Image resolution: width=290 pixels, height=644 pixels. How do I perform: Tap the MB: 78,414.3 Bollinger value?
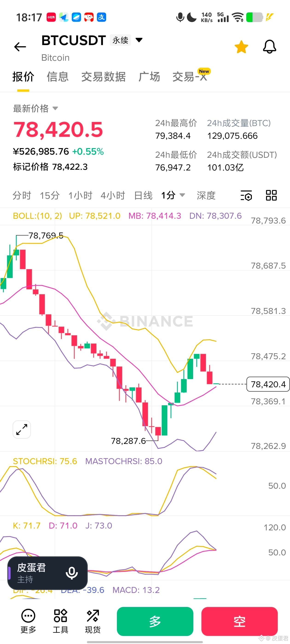[x=155, y=216]
